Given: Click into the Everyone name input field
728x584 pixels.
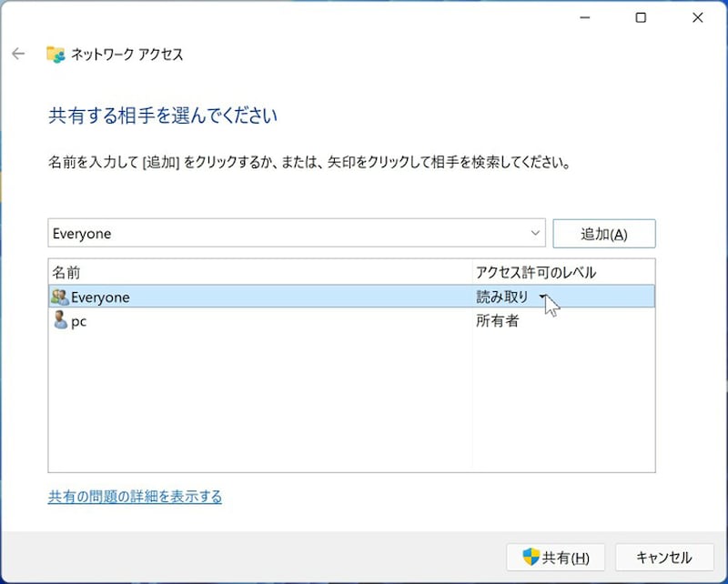Looking at the screenshot, I should click(x=273, y=234).
